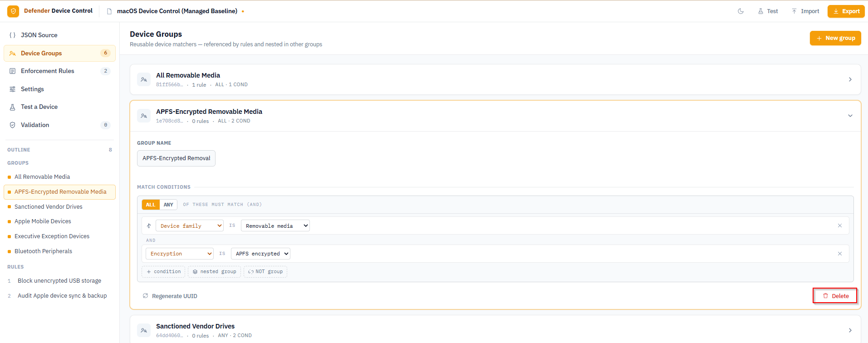Open the Device Groups section
Image resolution: width=868 pixels, height=343 pixels.
(x=59, y=53)
